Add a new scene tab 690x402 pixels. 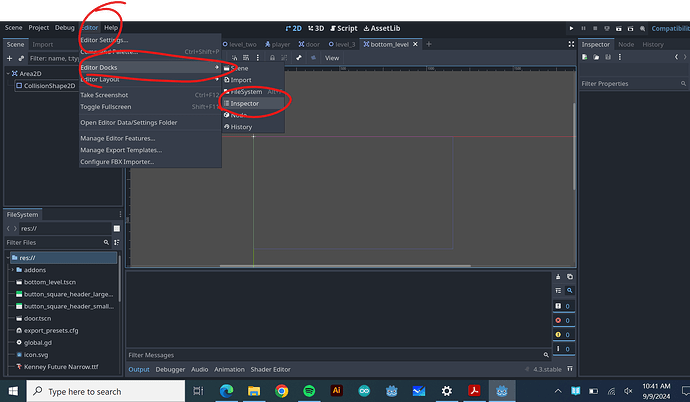point(429,44)
